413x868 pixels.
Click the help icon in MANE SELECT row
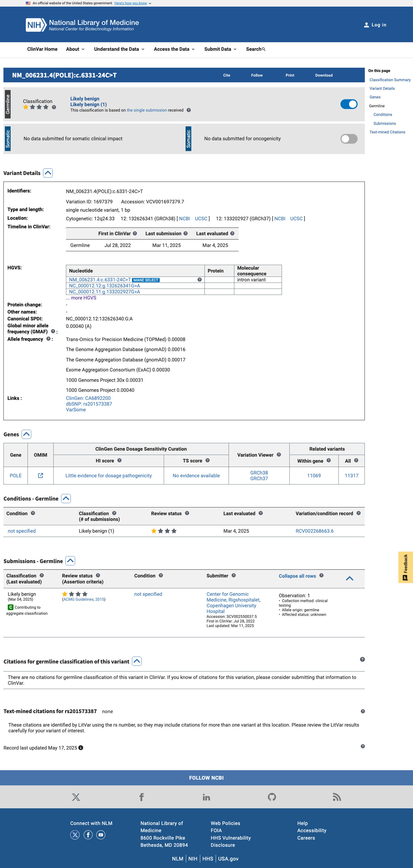[x=199, y=280]
